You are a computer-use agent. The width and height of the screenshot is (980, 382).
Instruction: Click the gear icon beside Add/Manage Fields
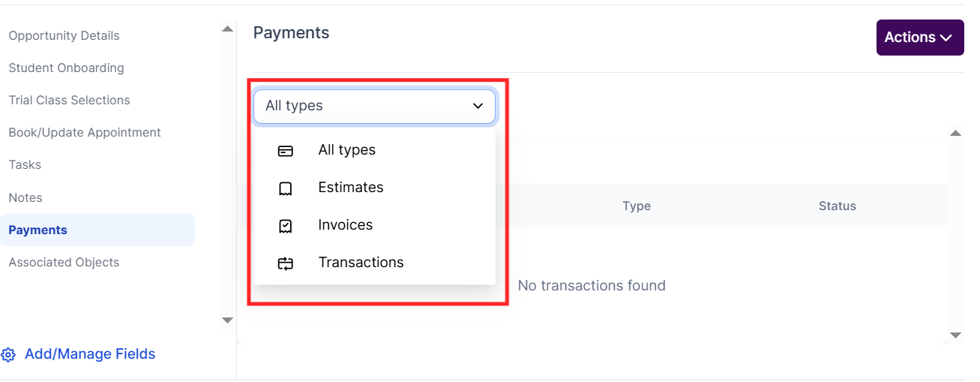pyautogui.click(x=8, y=355)
